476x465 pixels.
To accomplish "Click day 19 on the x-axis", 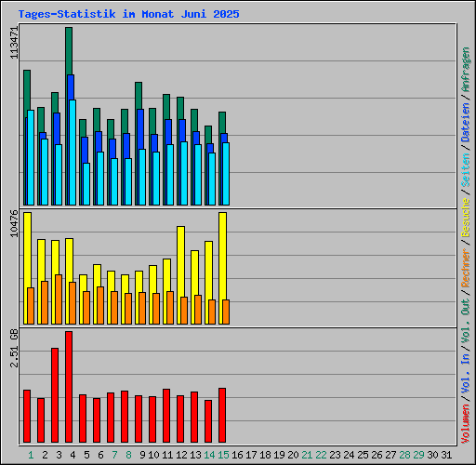I will point(279,455).
